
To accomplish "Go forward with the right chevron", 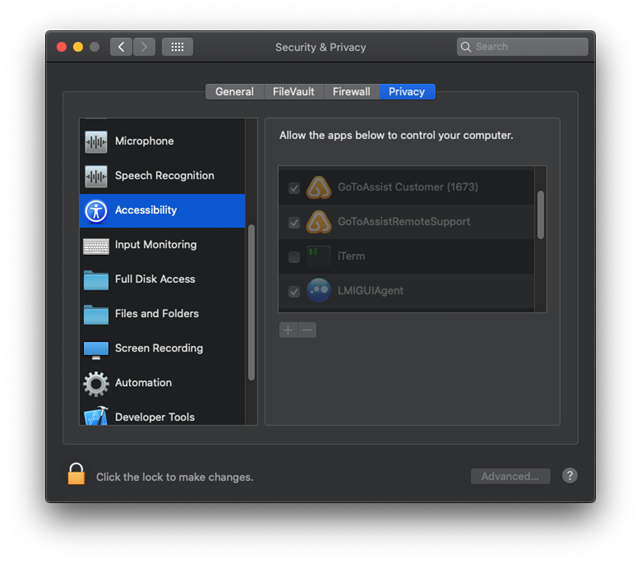I will pos(144,47).
